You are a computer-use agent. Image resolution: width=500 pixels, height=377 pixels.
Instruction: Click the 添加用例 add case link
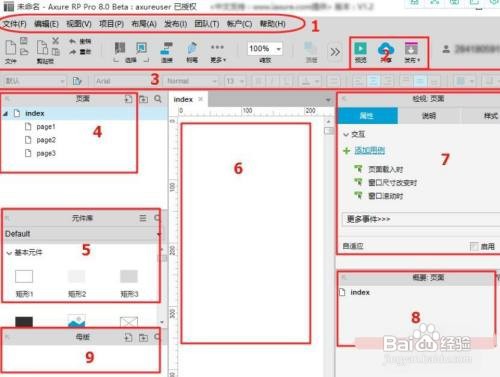(369, 151)
